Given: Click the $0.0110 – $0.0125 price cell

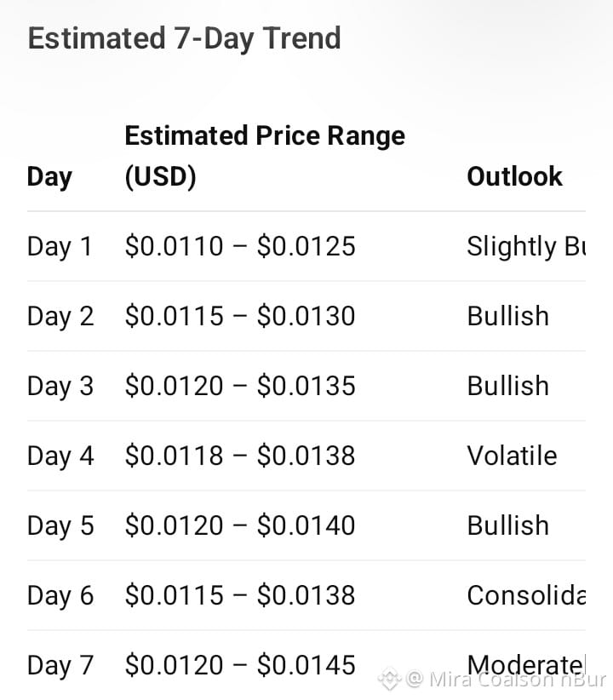Looking at the screenshot, I should pyautogui.click(x=240, y=245).
